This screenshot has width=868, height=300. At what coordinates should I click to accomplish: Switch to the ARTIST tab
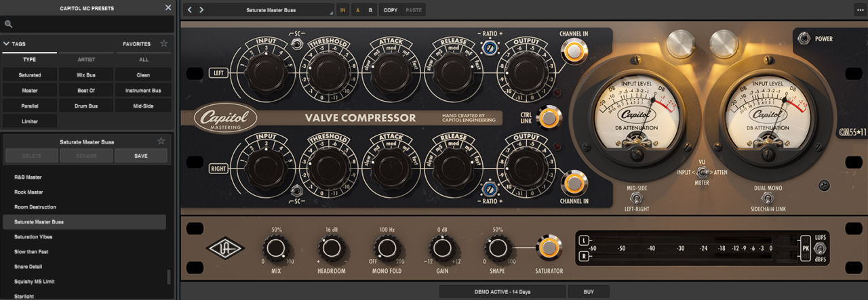pos(86,60)
